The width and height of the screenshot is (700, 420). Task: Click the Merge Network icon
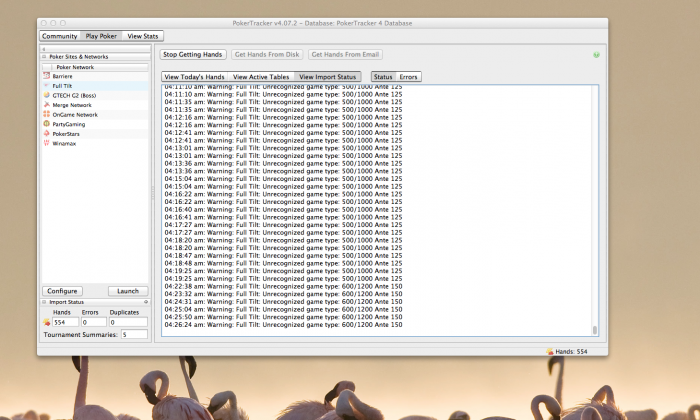(x=46, y=104)
